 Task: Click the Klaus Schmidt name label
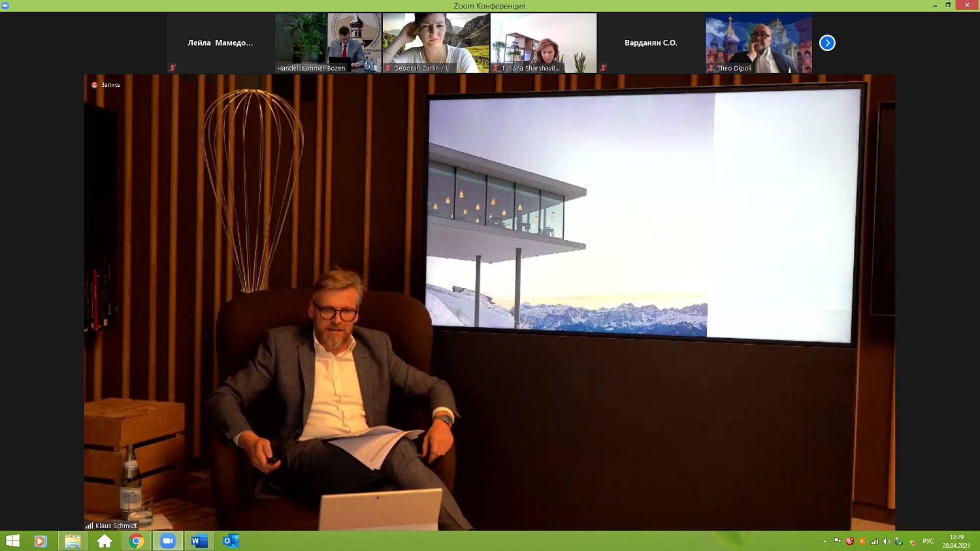[116, 526]
